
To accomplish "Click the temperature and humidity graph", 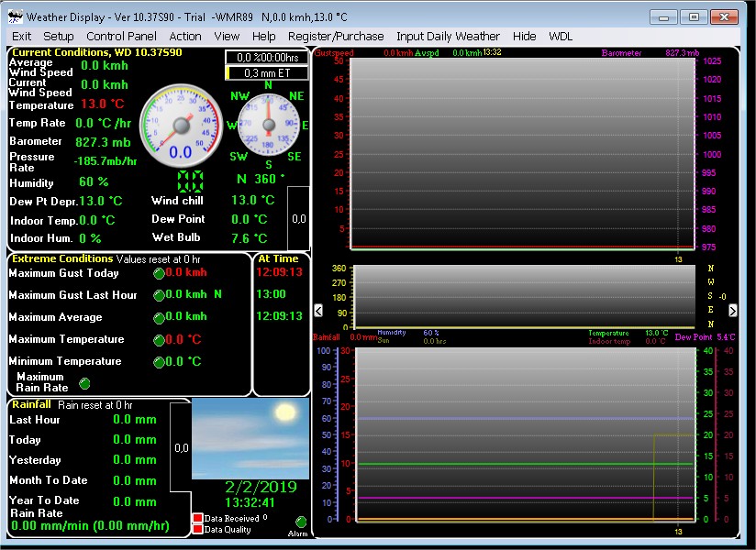I will point(525,434).
